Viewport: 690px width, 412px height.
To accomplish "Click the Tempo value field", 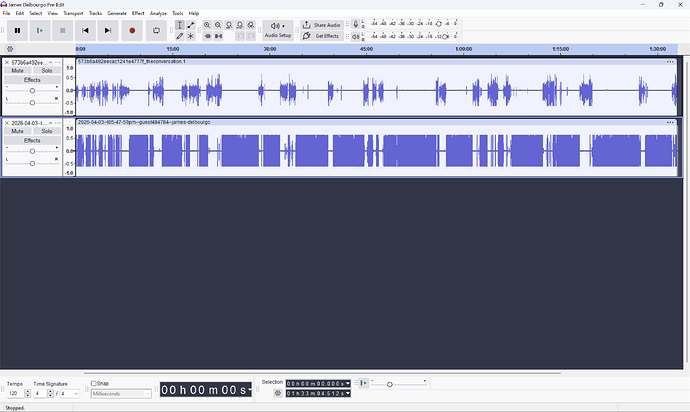I will [15, 394].
